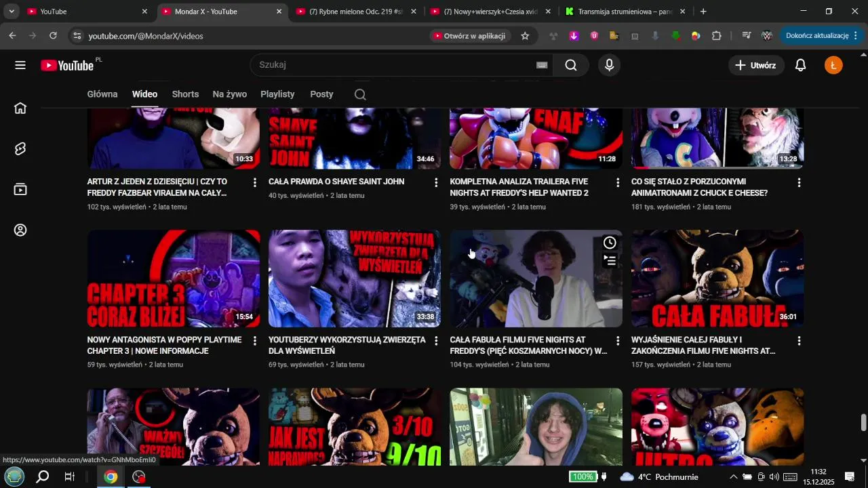Viewport: 868px width, 488px height.
Task: Click Otwórz w aplikacji button
Action: 470,36
